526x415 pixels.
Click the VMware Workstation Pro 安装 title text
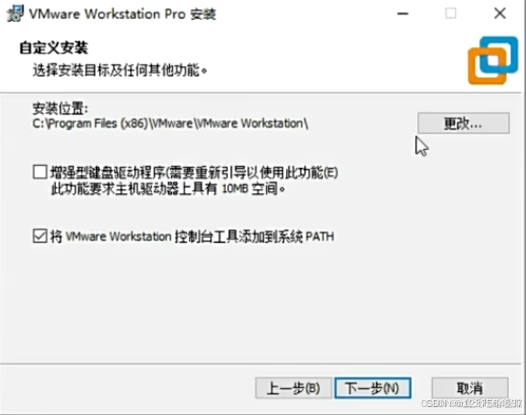pyautogui.click(x=122, y=14)
